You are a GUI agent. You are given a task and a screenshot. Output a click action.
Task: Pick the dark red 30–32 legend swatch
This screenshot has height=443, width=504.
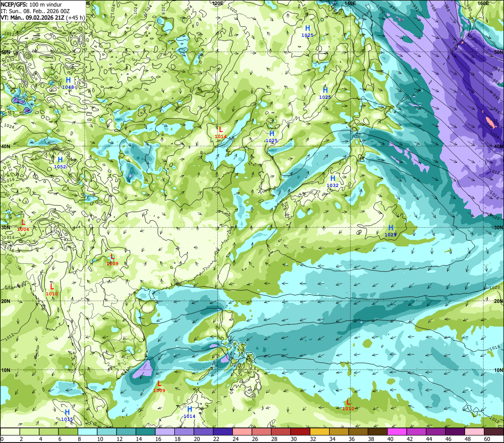[300, 431]
